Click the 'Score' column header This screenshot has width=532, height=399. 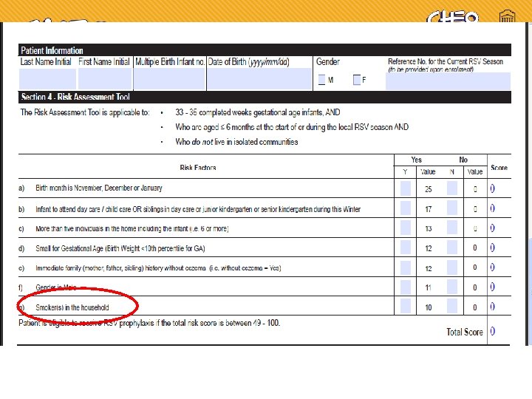tap(499, 168)
